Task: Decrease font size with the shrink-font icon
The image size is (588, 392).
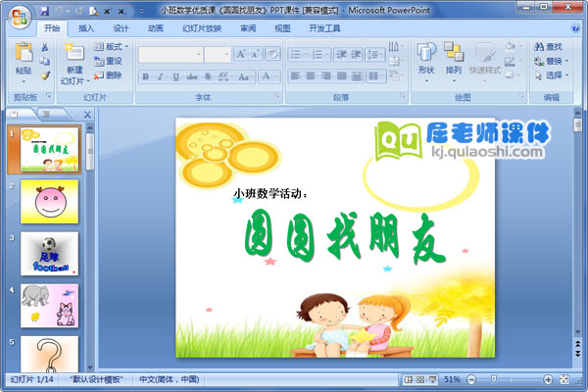Action: click(x=256, y=54)
